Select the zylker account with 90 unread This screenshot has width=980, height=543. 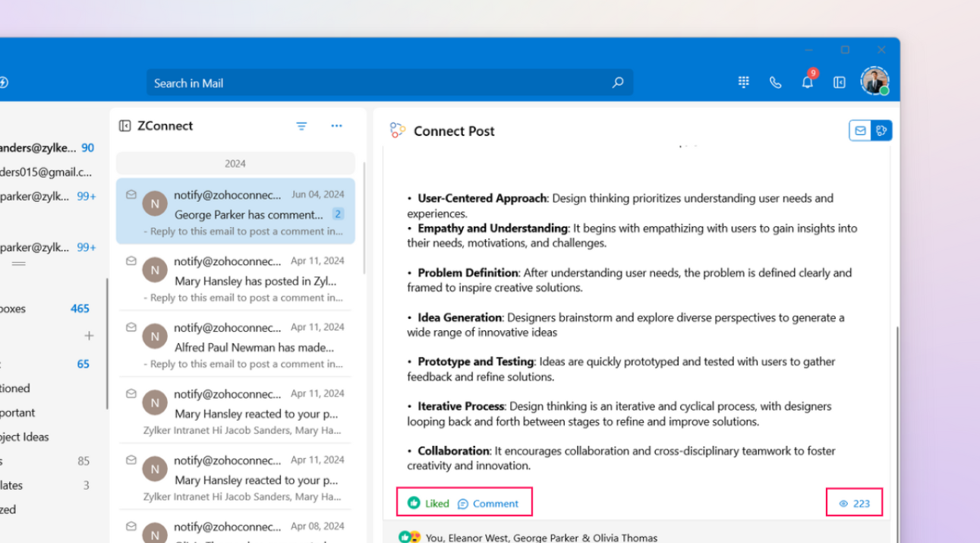[x=47, y=148]
